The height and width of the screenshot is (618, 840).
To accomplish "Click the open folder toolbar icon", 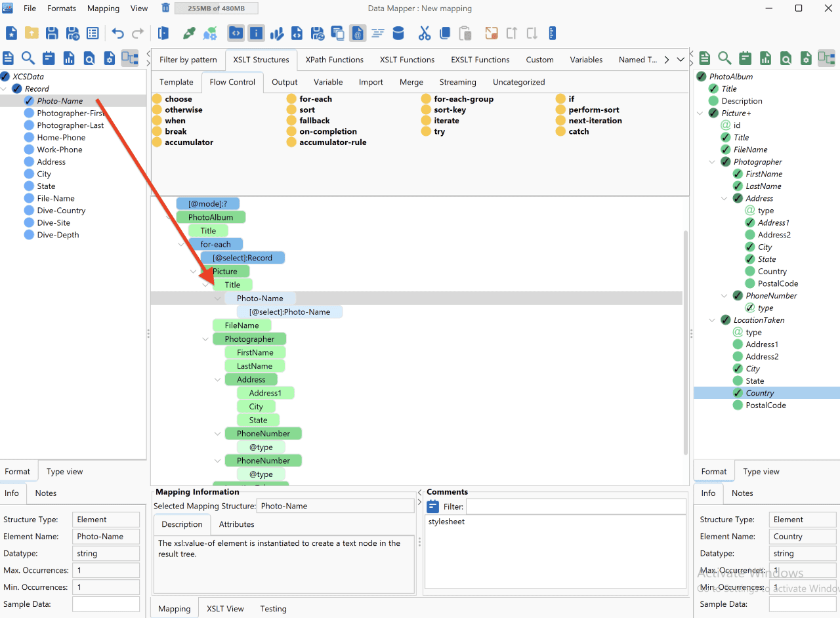I will click(x=31, y=33).
